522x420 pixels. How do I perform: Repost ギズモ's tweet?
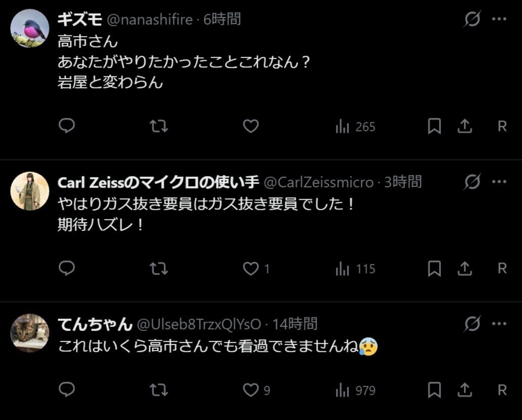click(159, 126)
